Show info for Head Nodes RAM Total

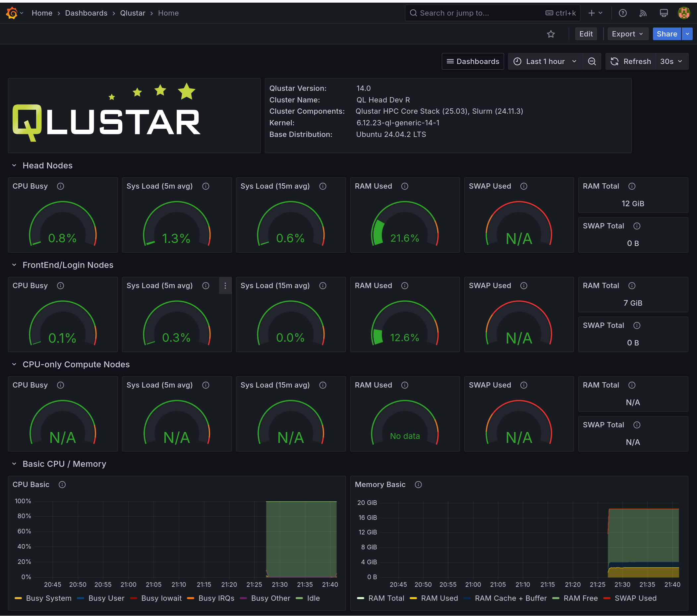pyautogui.click(x=631, y=186)
